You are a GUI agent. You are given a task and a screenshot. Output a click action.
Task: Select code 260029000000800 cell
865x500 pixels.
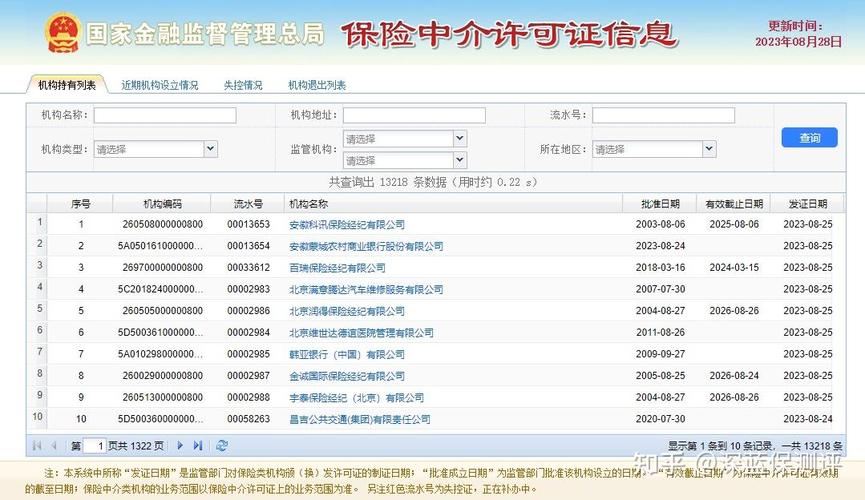(x=162, y=375)
